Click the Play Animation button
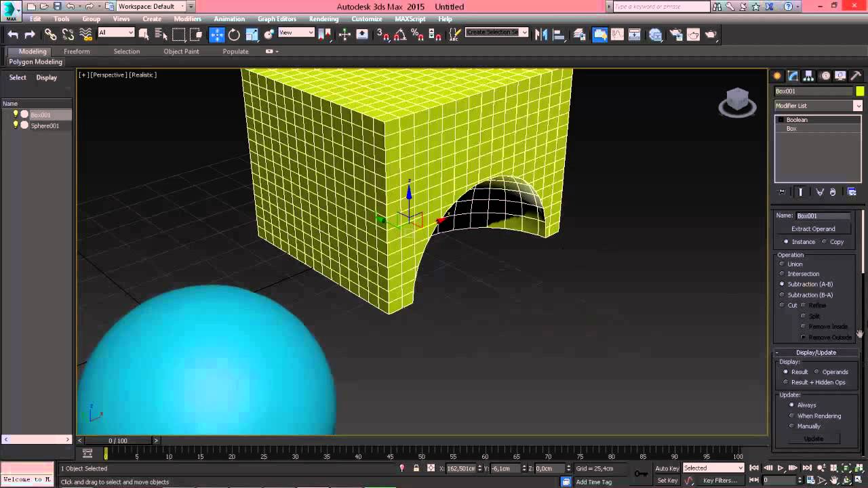 781,468
